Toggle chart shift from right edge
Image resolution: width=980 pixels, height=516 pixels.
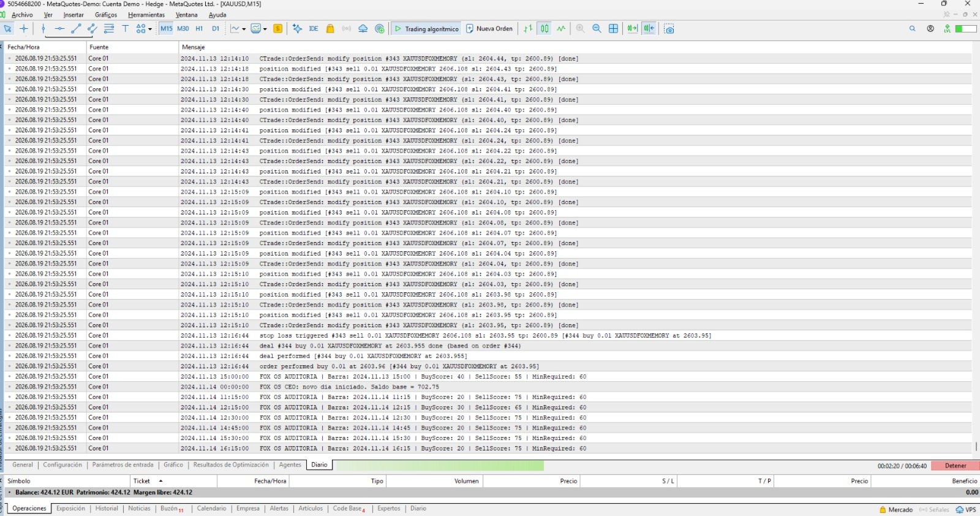coord(649,28)
